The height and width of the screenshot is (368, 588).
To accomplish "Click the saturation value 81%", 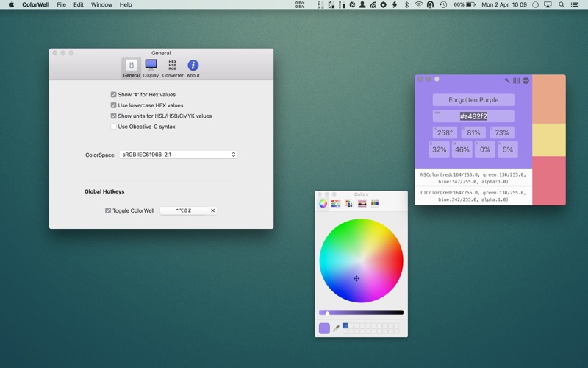I will [473, 132].
